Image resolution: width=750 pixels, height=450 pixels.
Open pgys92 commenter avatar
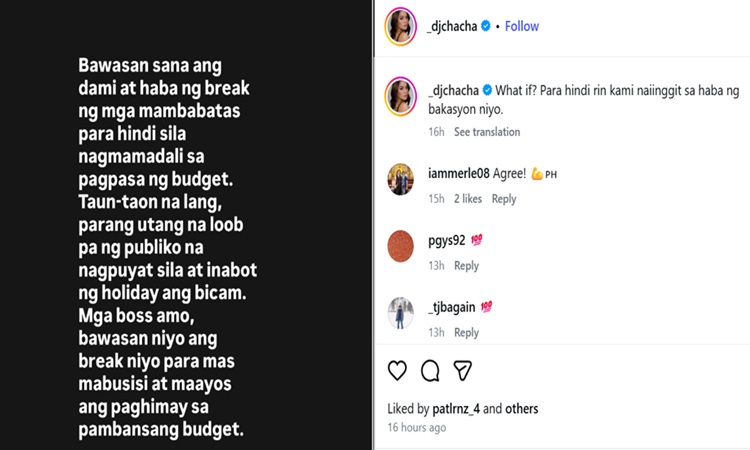[401, 246]
